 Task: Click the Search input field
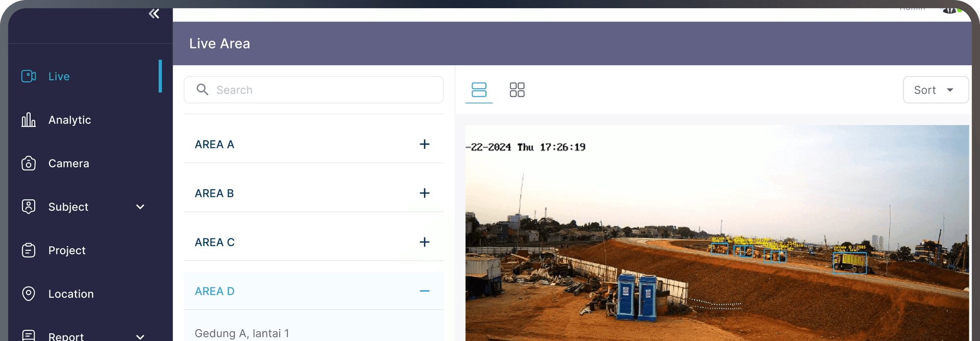(x=313, y=90)
